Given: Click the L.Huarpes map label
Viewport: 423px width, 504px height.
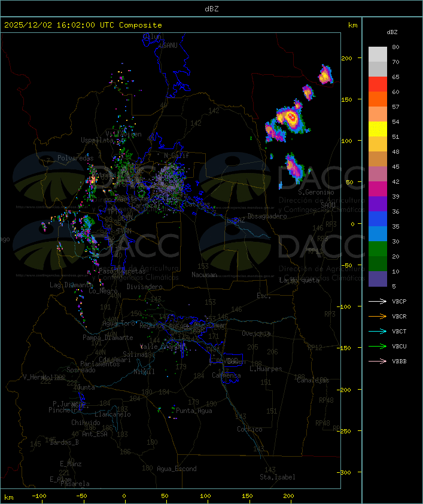Looking at the screenshot, I should [x=266, y=369].
